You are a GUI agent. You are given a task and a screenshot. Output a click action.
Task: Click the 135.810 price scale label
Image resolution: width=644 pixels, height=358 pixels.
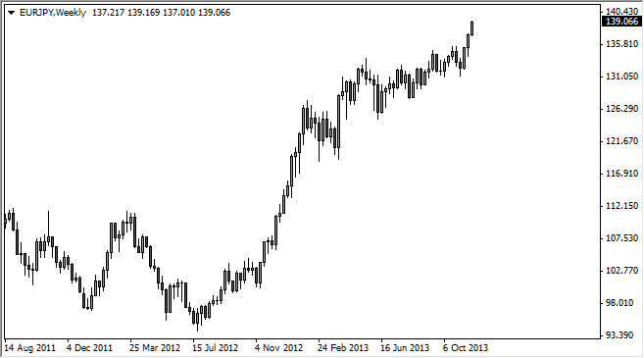[621, 43]
